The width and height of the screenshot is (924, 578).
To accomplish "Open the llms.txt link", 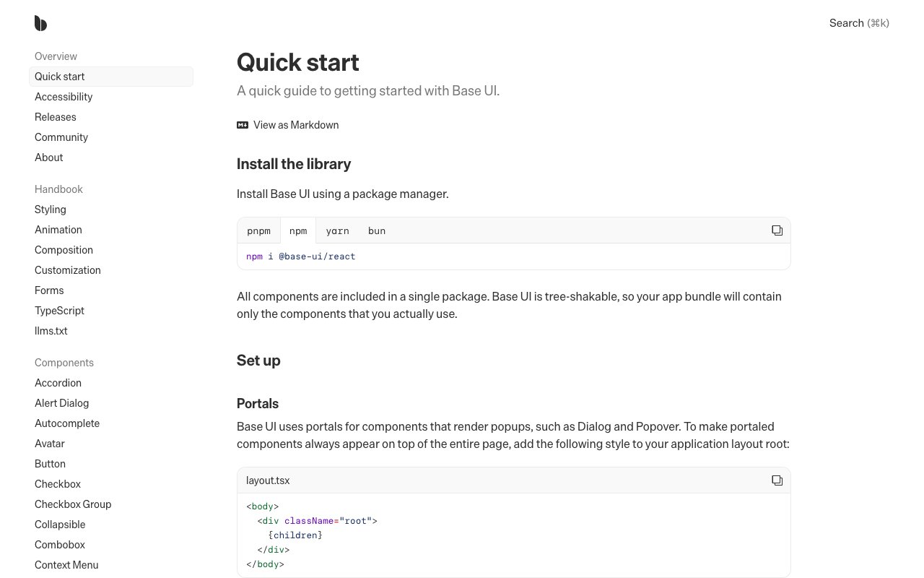I will (x=51, y=331).
